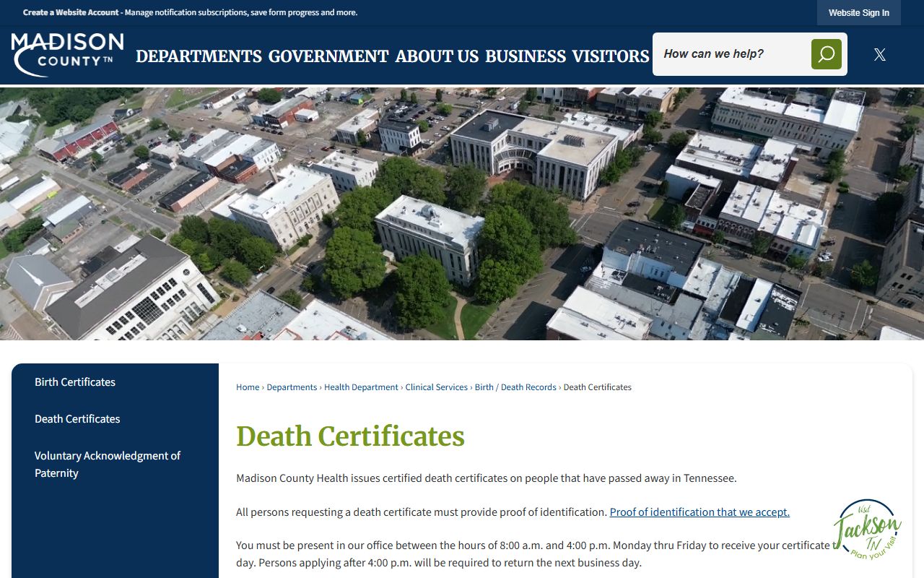Click the Website Sign In button
Screen dimensions: 924x578
click(x=858, y=13)
